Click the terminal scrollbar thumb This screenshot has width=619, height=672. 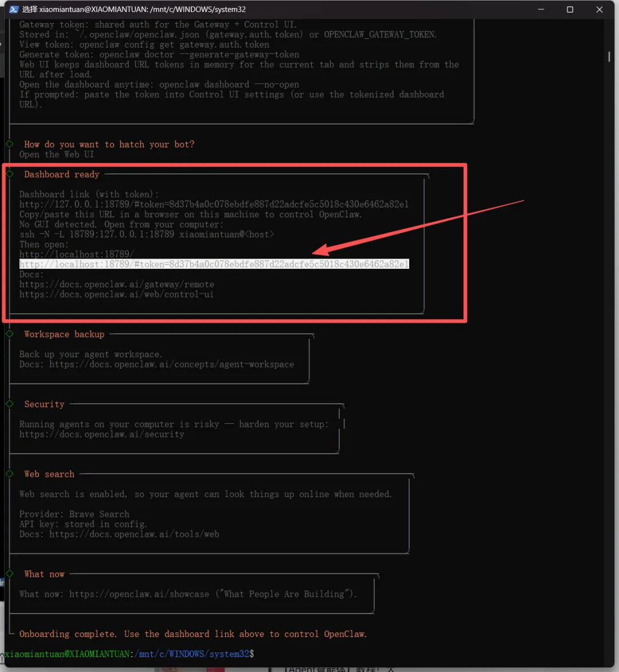click(x=609, y=57)
